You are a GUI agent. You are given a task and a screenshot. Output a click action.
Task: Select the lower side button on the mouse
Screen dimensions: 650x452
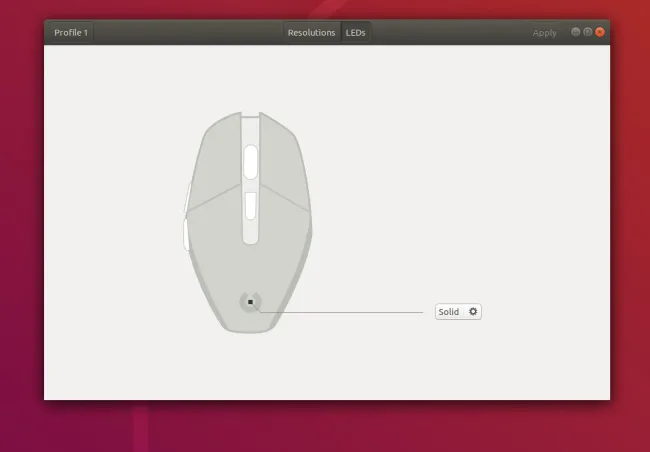(186, 234)
